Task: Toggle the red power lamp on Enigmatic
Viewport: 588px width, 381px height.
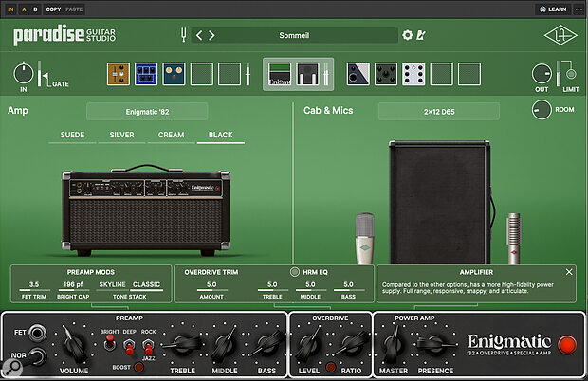Action: 567,345
